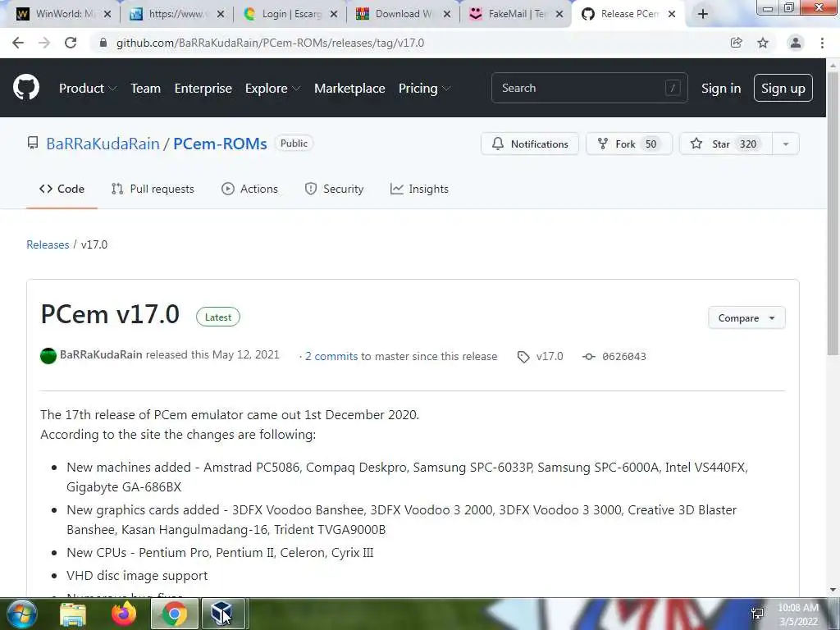Click the v17.0 tag icon
This screenshot has width=840, height=630.
523,357
